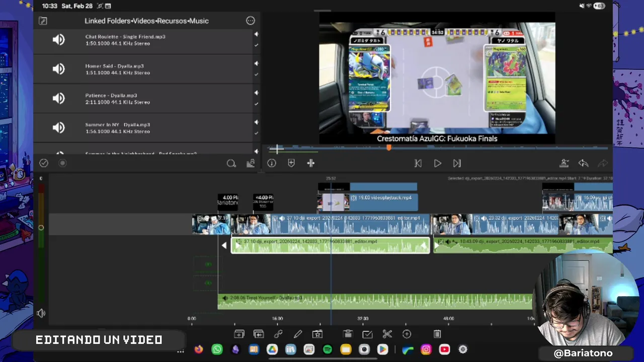Image resolution: width=644 pixels, height=362 pixels.
Task: Click the overwrite clip toolbar icon
Action: point(259,334)
